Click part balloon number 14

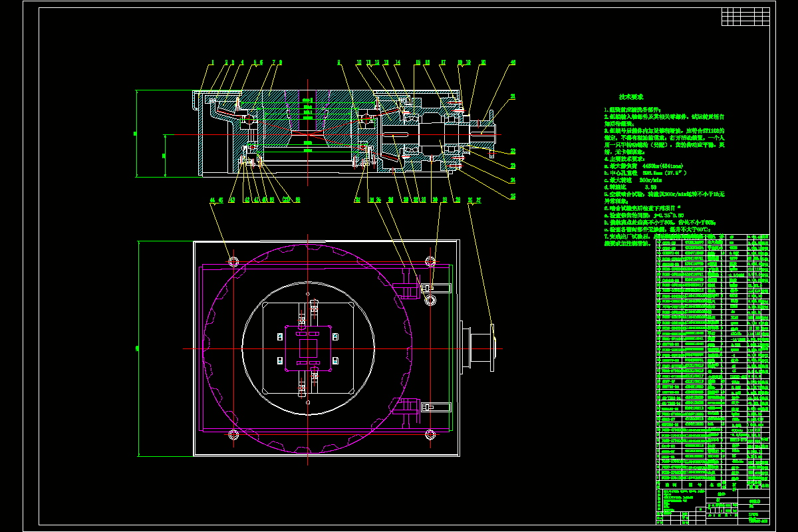(398, 63)
